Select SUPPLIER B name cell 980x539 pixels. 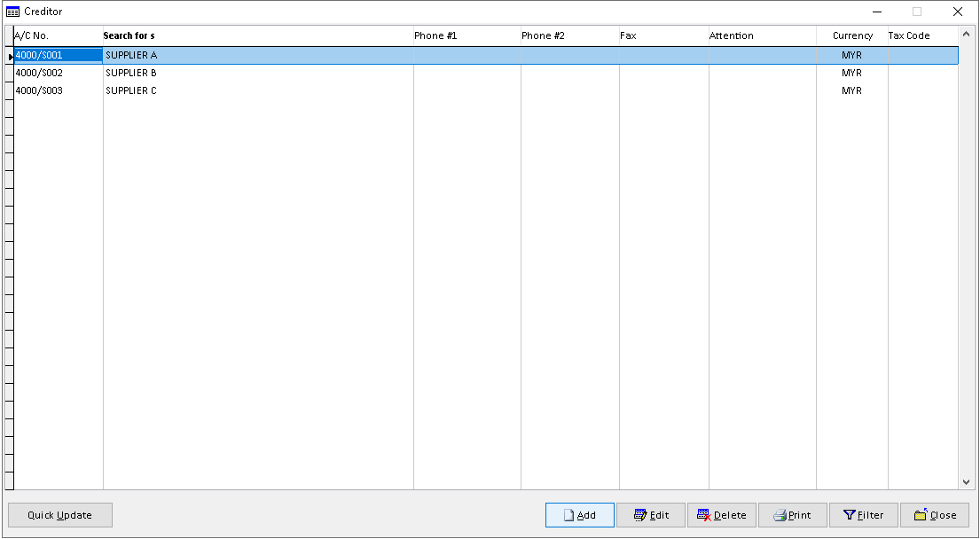258,73
